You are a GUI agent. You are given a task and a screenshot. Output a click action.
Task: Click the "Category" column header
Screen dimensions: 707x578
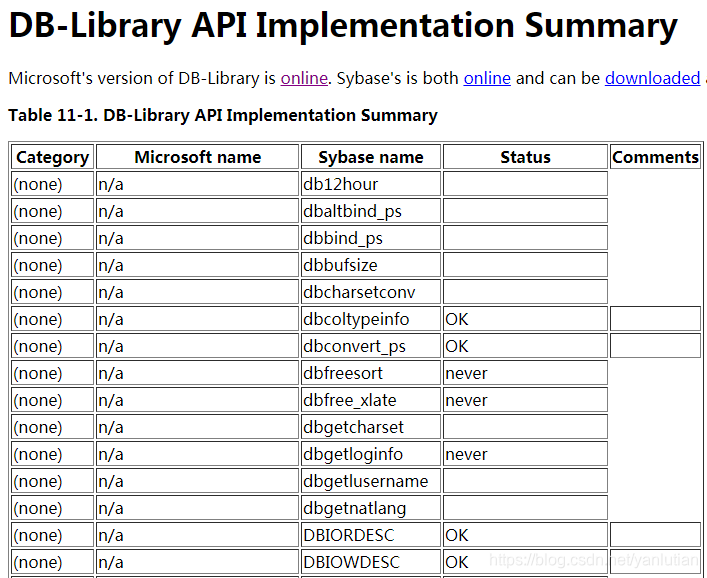(x=52, y=157)
